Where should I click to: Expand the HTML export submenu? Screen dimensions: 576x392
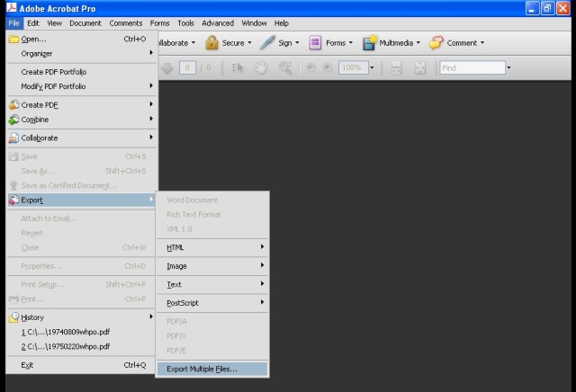point(212,247)
